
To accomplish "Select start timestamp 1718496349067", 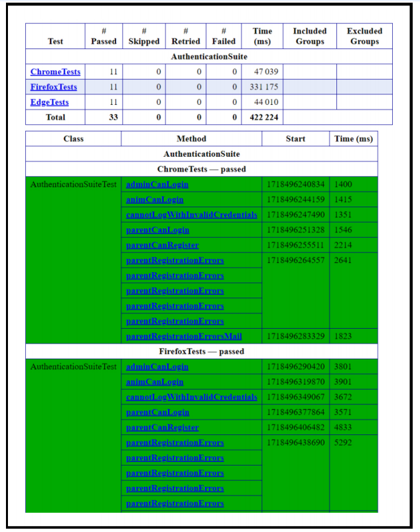I will click(x=296, y=397).
